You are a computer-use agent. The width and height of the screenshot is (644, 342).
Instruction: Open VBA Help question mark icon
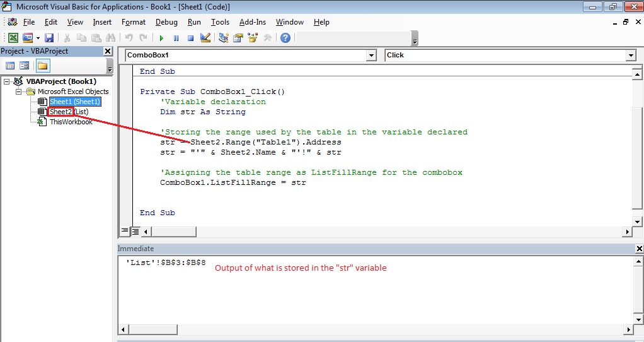(x=285, y=38)
